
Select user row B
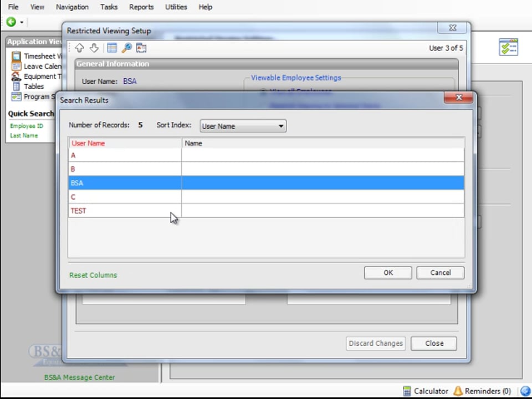pyautogui.click(x=267, y=169)
